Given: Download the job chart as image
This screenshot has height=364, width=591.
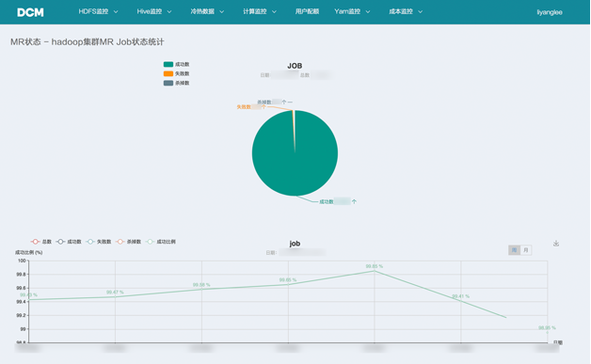Looking at the screenshot, I should click(x=556, y=244).
